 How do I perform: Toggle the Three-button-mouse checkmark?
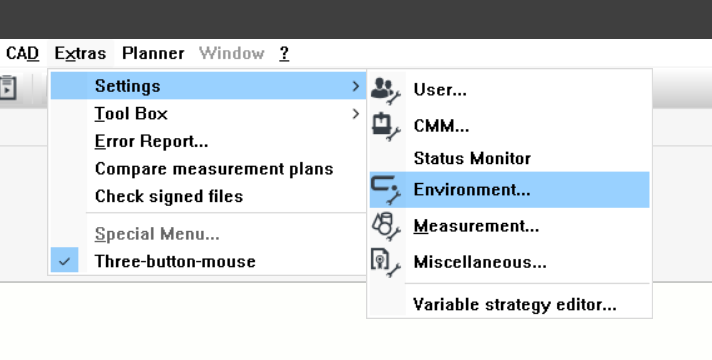pos(64,261)
